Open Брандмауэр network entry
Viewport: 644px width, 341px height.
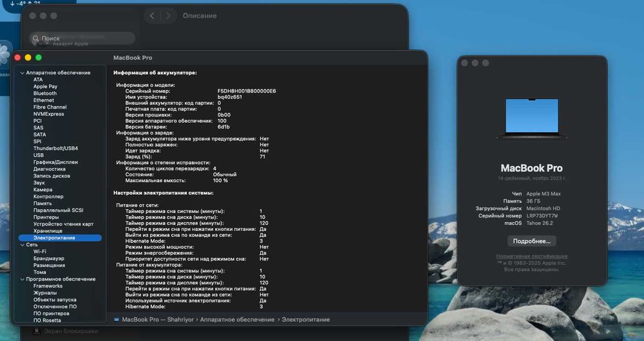[x=49, y=259]
